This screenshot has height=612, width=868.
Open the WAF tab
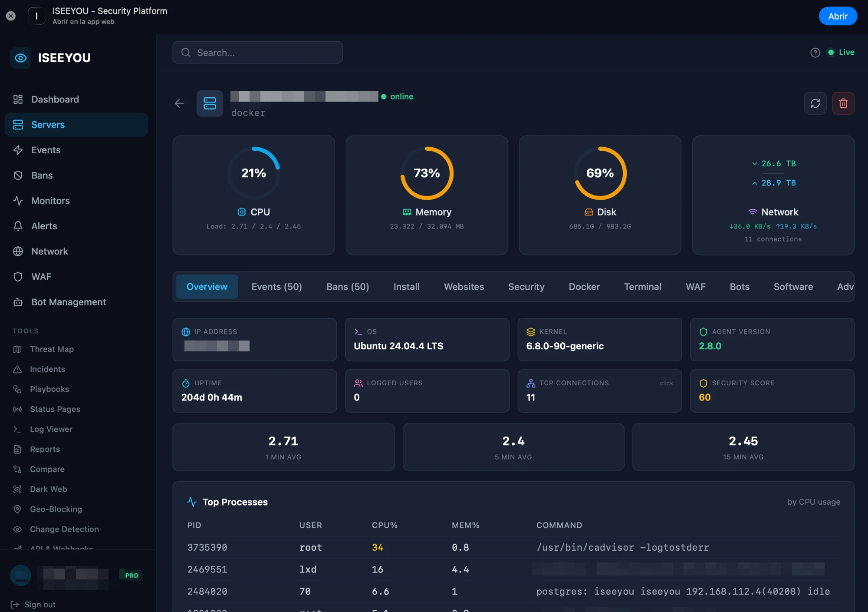696,287
